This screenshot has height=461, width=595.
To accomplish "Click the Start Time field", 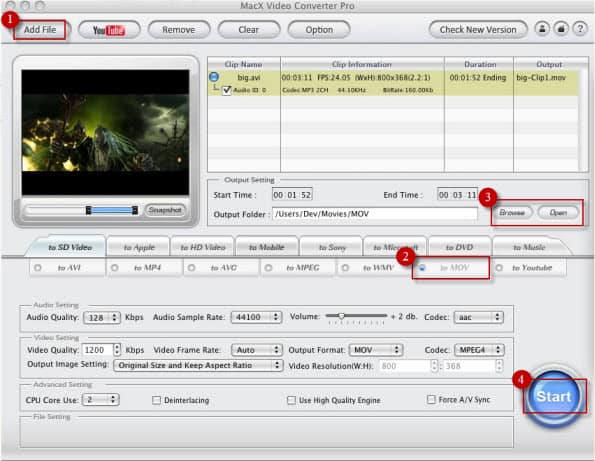I will coord(292,195).
